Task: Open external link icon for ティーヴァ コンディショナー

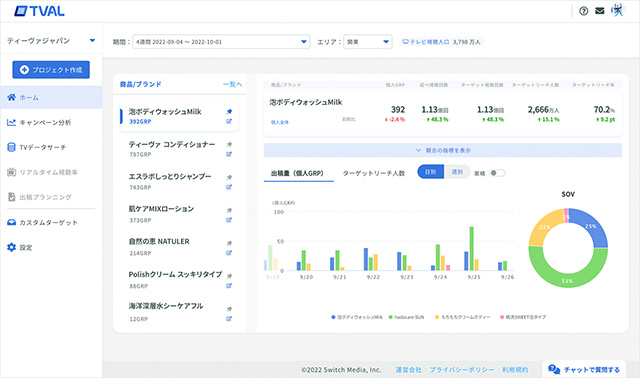Action: [x=229, y=154]
